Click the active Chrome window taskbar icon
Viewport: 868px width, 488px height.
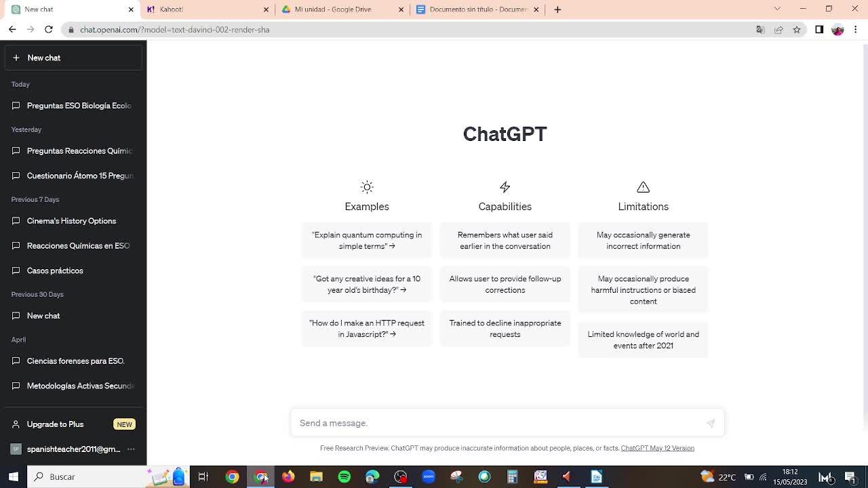tap(260, 476)
